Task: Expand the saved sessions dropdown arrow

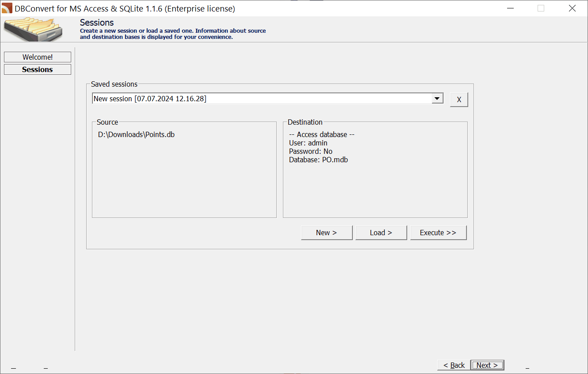Action: coord(437,99)
